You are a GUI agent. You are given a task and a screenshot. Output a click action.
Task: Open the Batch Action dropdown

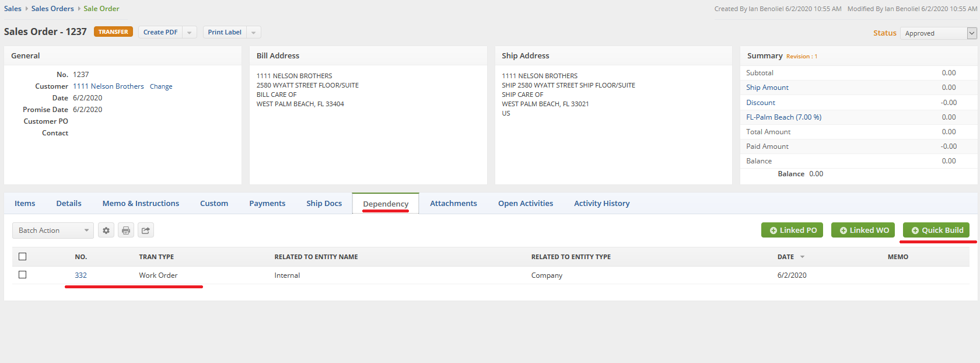[52, 231]
